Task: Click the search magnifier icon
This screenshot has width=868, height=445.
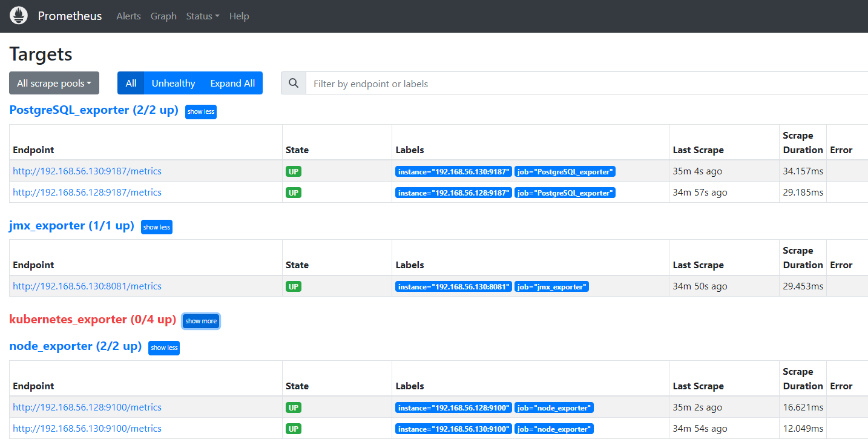Action: point(294,84)
